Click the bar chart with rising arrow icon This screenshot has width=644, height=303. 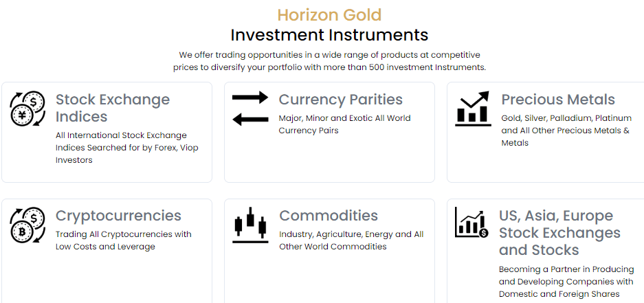tap(473, 109)
